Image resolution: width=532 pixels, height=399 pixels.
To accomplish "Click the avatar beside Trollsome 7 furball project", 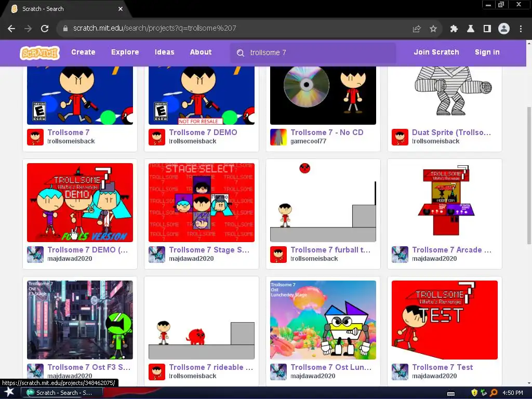I will click(x=278, y=255).
